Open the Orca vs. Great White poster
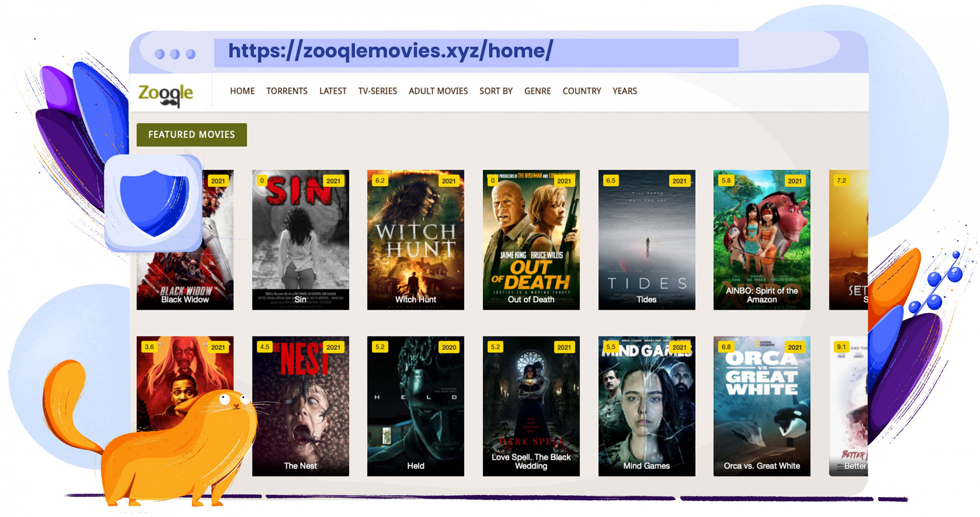This screenshot has height=517, width=980. click(762, 406)
